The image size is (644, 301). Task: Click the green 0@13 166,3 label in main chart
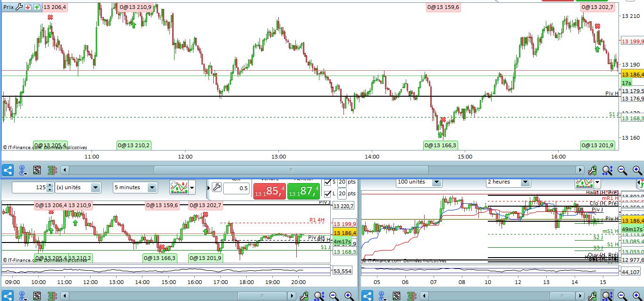pos(441,145)
